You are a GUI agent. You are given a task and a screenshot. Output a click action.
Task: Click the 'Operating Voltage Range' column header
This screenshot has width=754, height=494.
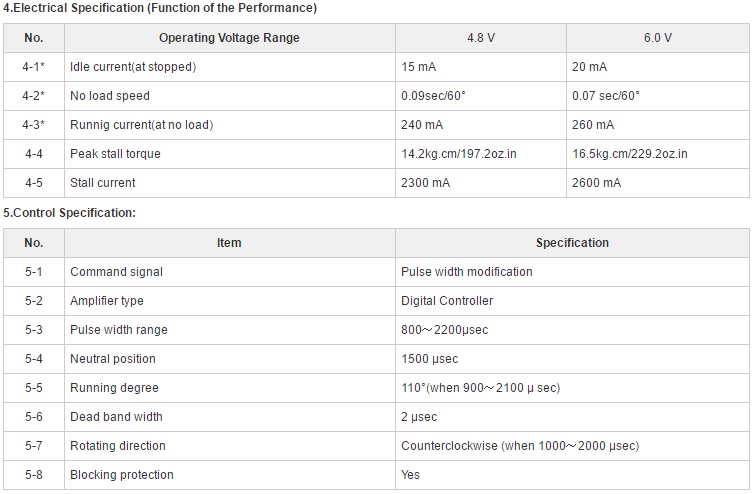pyautogui.click(x=229, y=38)
